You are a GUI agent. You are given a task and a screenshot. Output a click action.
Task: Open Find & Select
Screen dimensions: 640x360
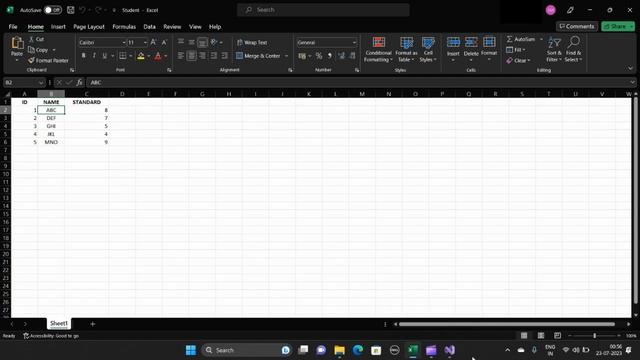[x=573, y=49]
